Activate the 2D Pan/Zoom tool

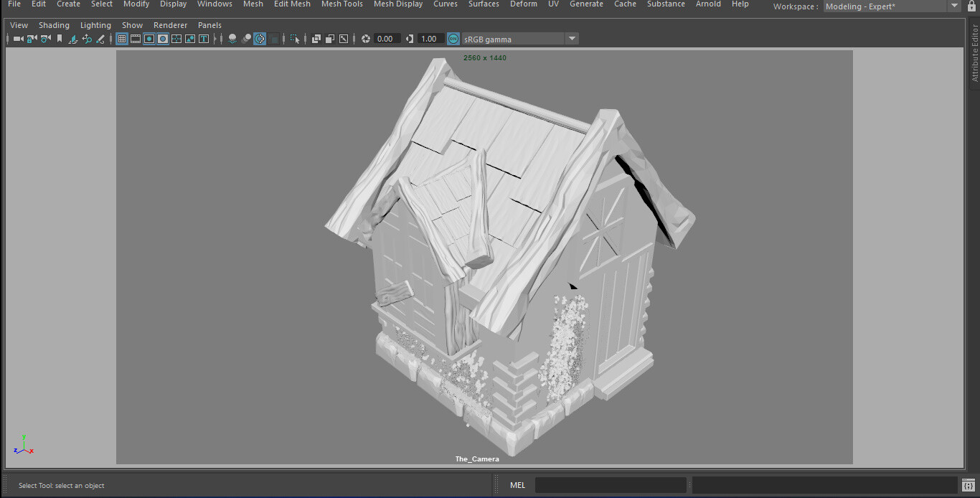pos(87,39)
